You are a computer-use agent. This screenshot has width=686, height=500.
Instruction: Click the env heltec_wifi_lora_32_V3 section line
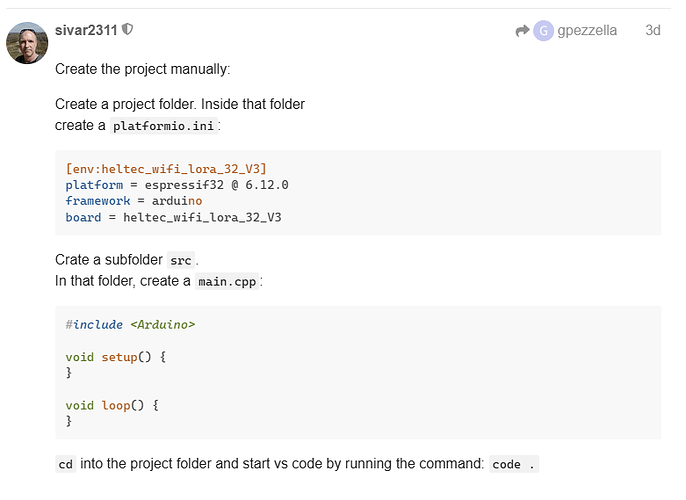[x=166, y=168]
